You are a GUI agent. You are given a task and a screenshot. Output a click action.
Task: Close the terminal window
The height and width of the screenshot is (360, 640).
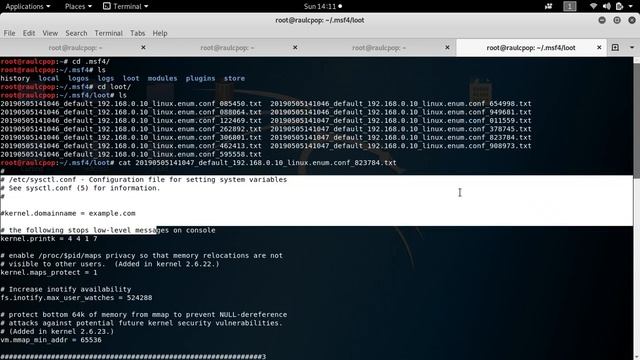pos(632,20)
